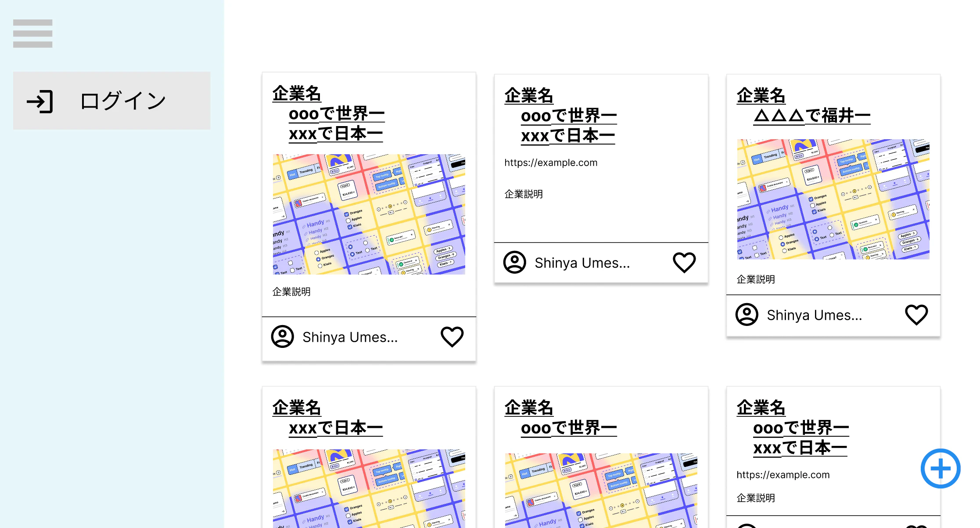Click 企業説明 text on first top-row card
This screenshot has height=528, width=980.
pos(291,292)
